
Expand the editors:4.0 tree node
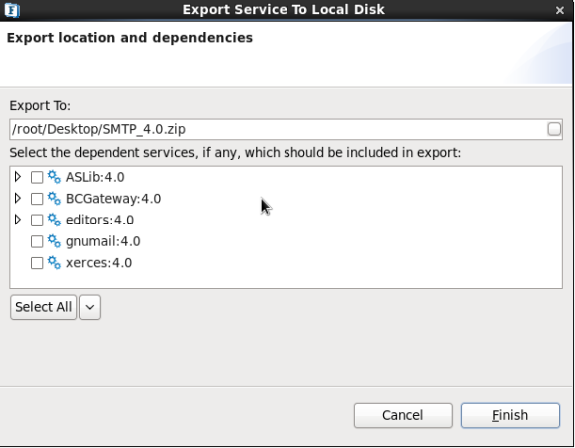pos(18,220)
